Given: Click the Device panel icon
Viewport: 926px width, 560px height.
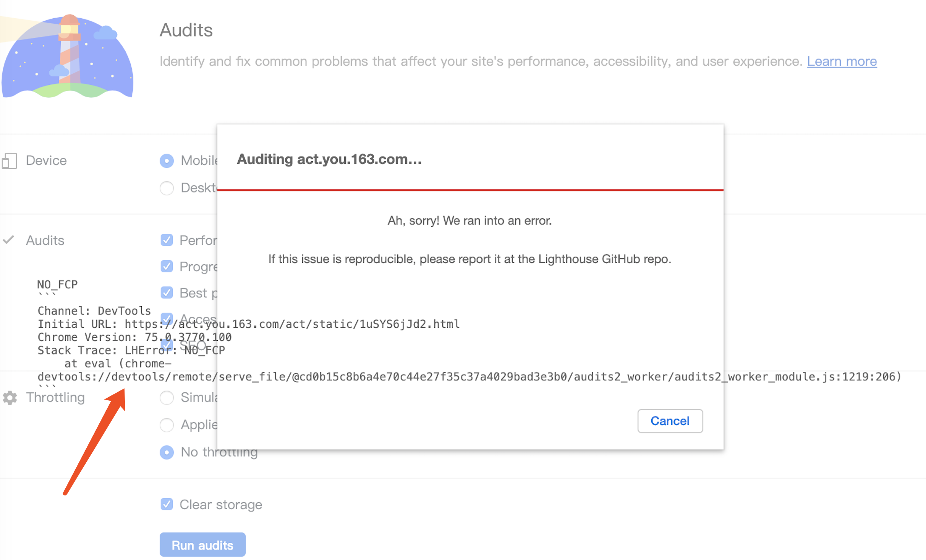Looking at the screenshot, I should pyautogui.click(x=10, y=160).
